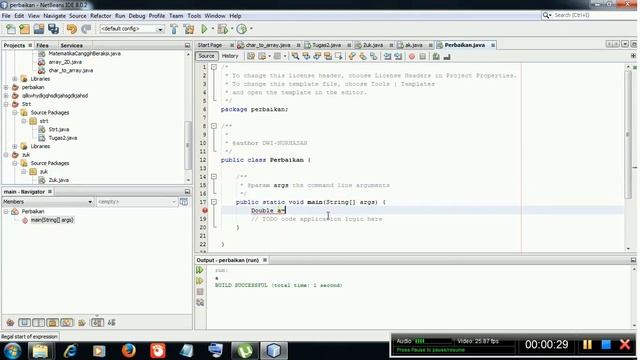
Task: Pause the screen recorder
Action: (x=587, y=344)
